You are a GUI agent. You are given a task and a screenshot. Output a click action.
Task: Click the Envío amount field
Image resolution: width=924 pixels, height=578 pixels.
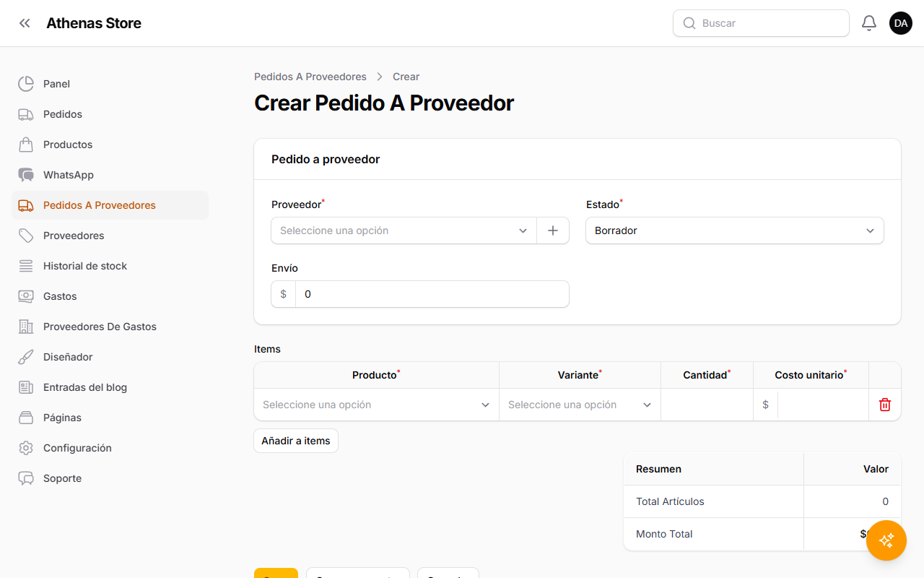pyautogui.click(x=432, y=294)
